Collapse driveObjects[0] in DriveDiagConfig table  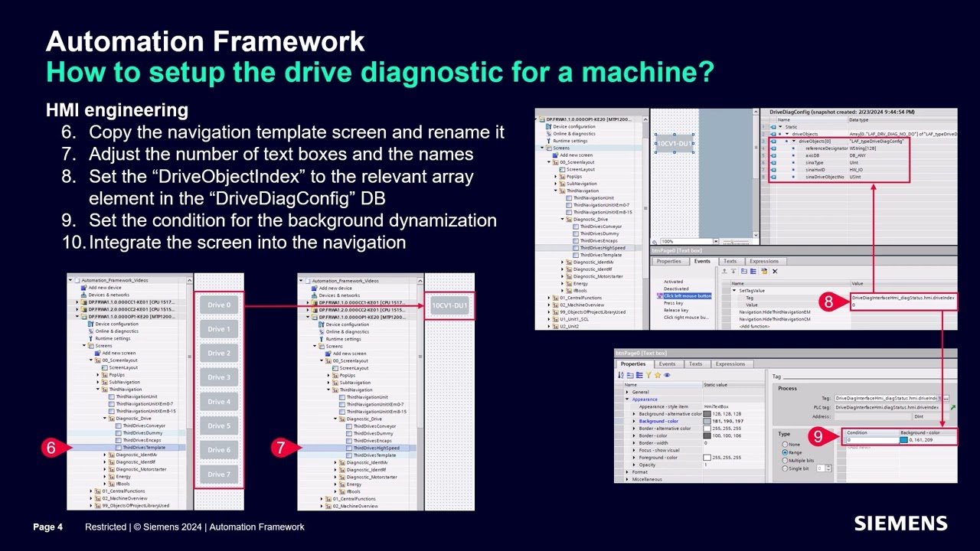tap(793, 141)
